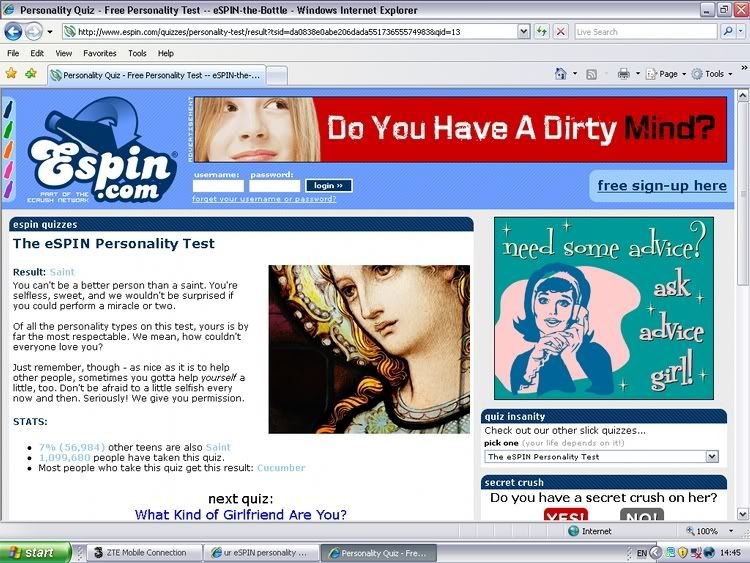The width and height of the screenshot is (750, 563).
Task: Click the page scrollbar up arrow
Action: coord(742,95)
